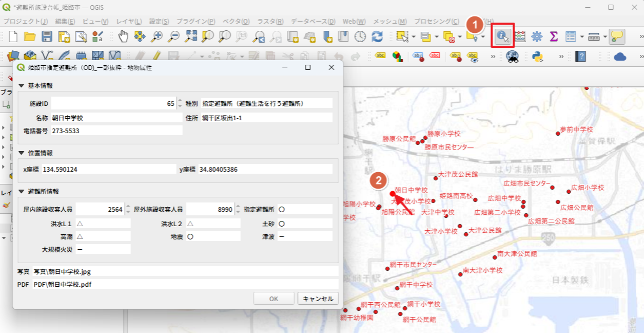Open the プラグイン(P) menu
Viewport: 644px width, 333px height.
pyautogui.click(x=196, y=21)
